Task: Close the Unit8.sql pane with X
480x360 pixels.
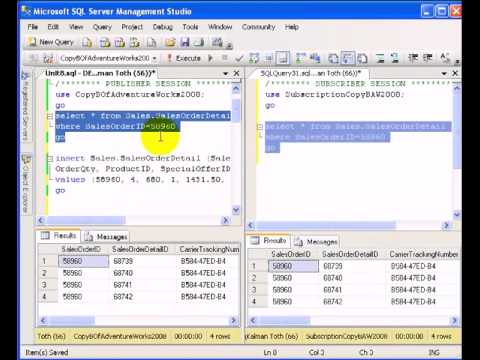Action: [236, 73]
